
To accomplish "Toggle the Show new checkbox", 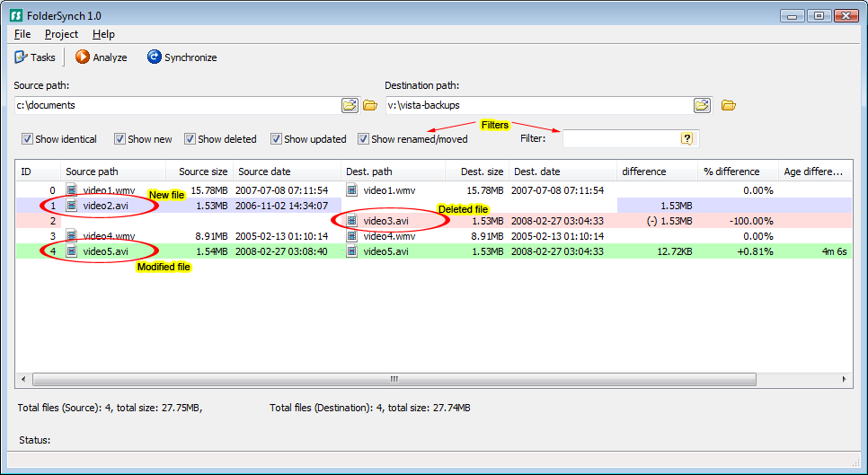I will (x=120, y=139).
